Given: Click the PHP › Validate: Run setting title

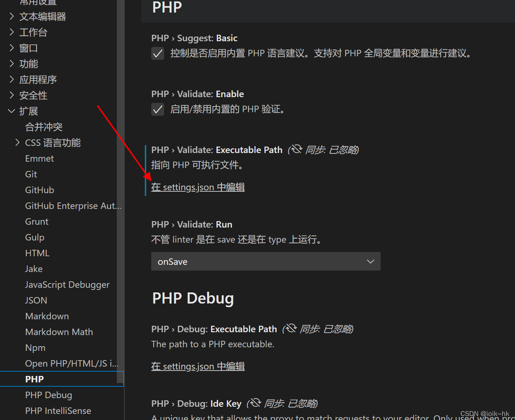Looking at the screenshot, I should tap(192, 224).
